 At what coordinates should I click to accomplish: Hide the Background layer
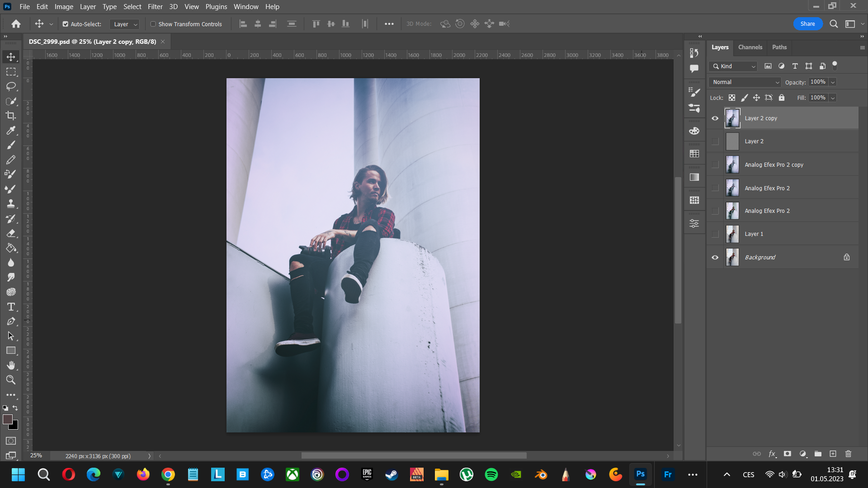pyautogui.click(x=715, y=258)
